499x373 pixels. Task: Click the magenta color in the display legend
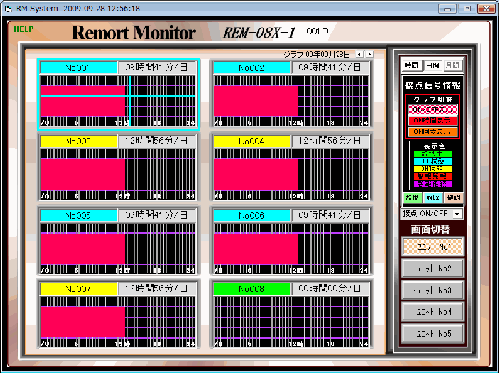tap(433, 184)
